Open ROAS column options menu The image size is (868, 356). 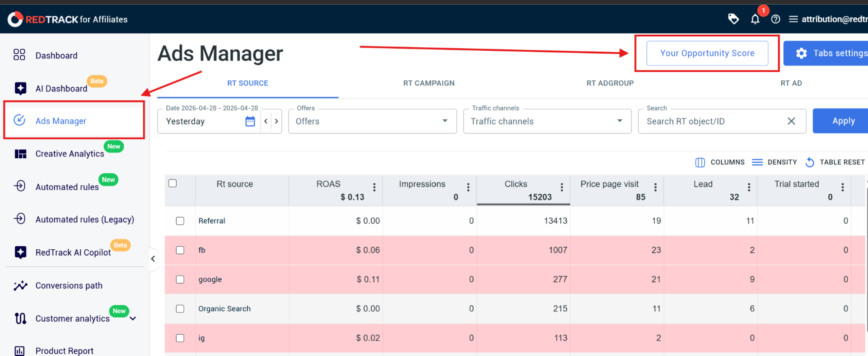pyautogui.click(x=374, y=187)
